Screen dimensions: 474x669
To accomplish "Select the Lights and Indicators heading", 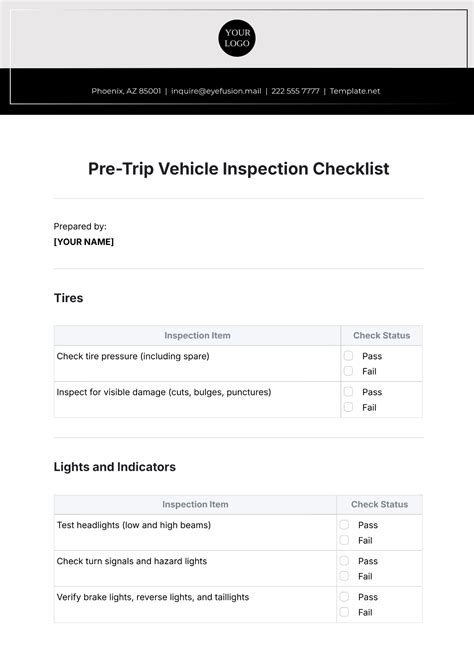I will pyautogui.click(x=115, y=467).
